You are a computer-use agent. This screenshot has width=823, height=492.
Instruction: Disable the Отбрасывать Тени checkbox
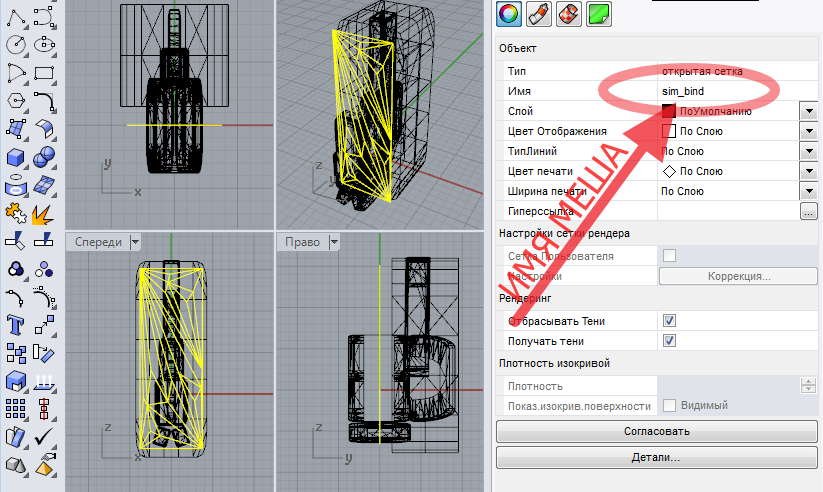click(x=670, y=321)
